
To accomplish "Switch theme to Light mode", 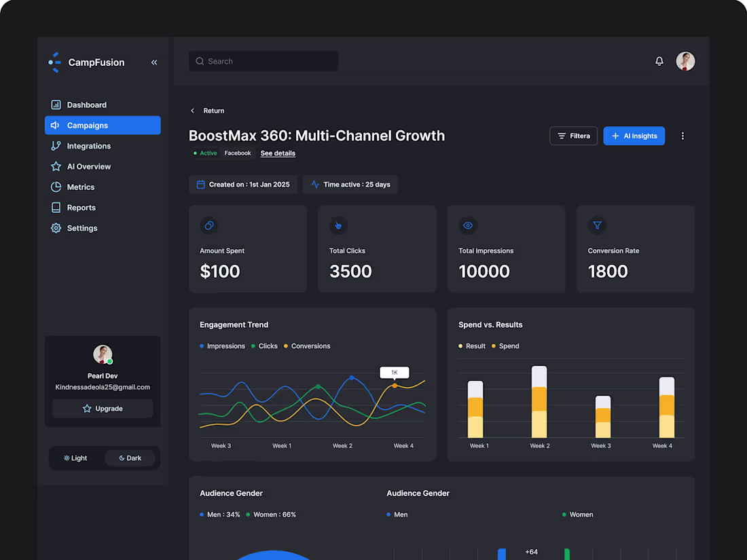I will coord(75,458).
